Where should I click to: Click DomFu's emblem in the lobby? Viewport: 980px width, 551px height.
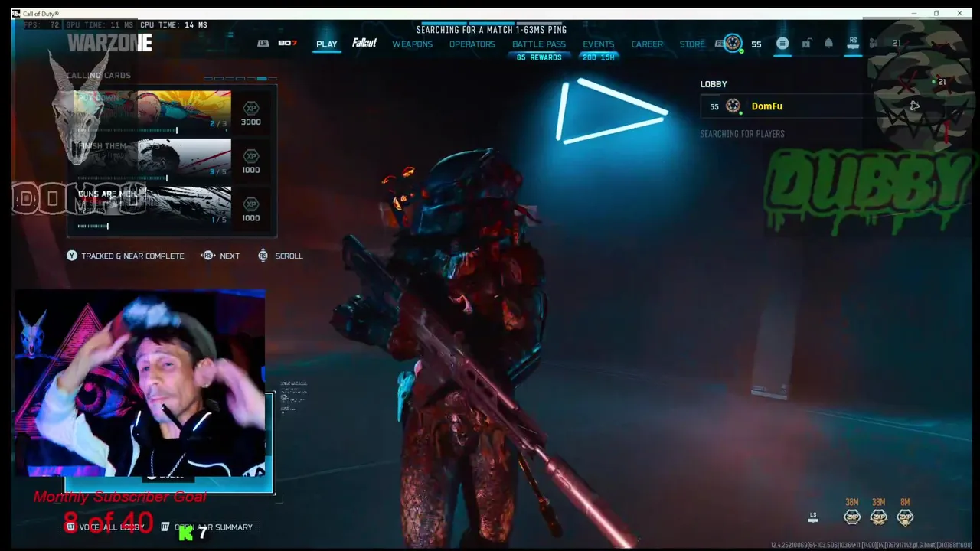click(x=733, y=106)
